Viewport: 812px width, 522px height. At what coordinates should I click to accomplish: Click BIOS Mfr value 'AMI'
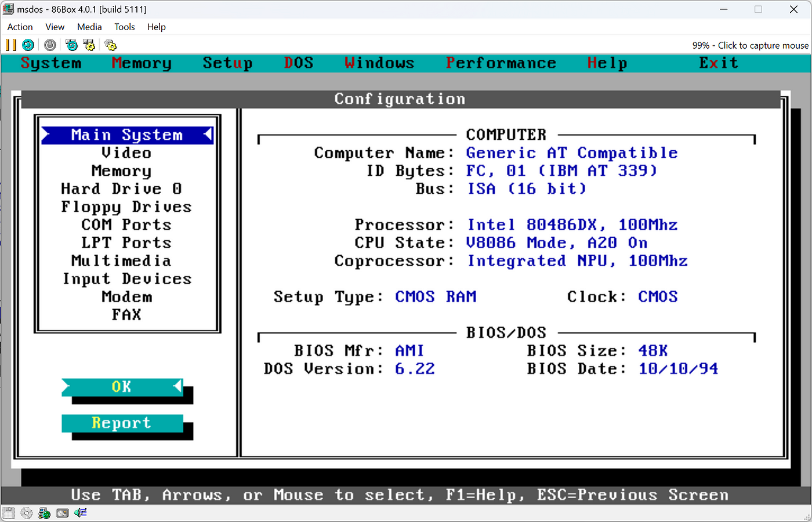click(x=409, y=350)
